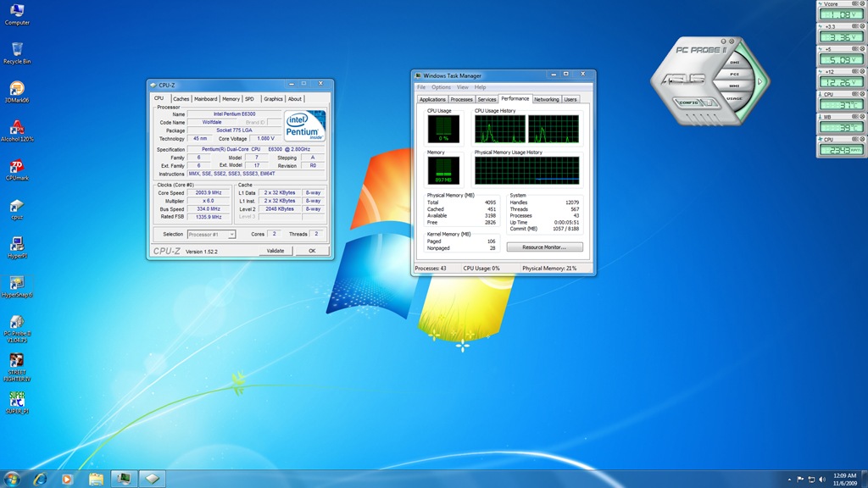Expand PC Probe II with the side arrow
Screen dimensions: 868x488
(x=761, y=81)
